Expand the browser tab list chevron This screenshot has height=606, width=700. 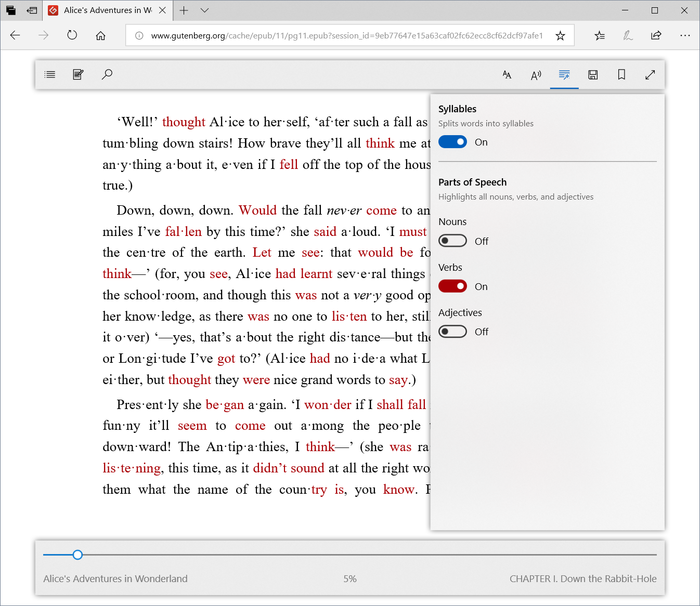(205, 10)
